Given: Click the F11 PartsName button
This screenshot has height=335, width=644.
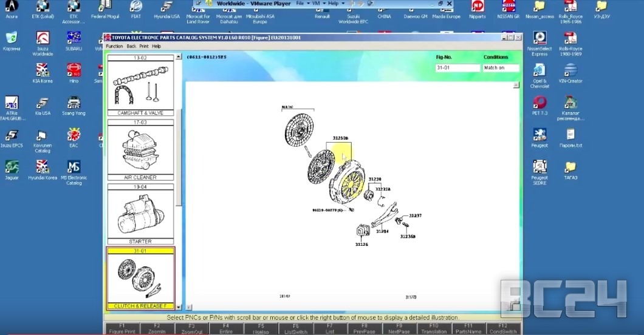Looking at the screenshot, I should click(x=468, y=329).
